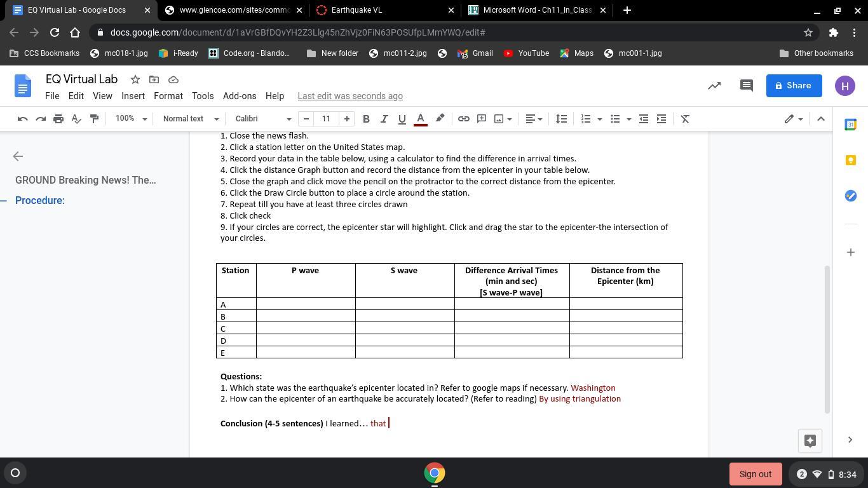Close the document outline with back arrow
Image resolution: width=868 pixels, height=488 pixels.
(x=18, y=156)
